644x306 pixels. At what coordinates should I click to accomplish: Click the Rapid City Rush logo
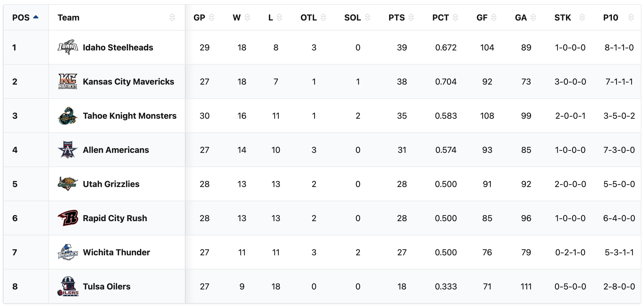coord(68,218)
